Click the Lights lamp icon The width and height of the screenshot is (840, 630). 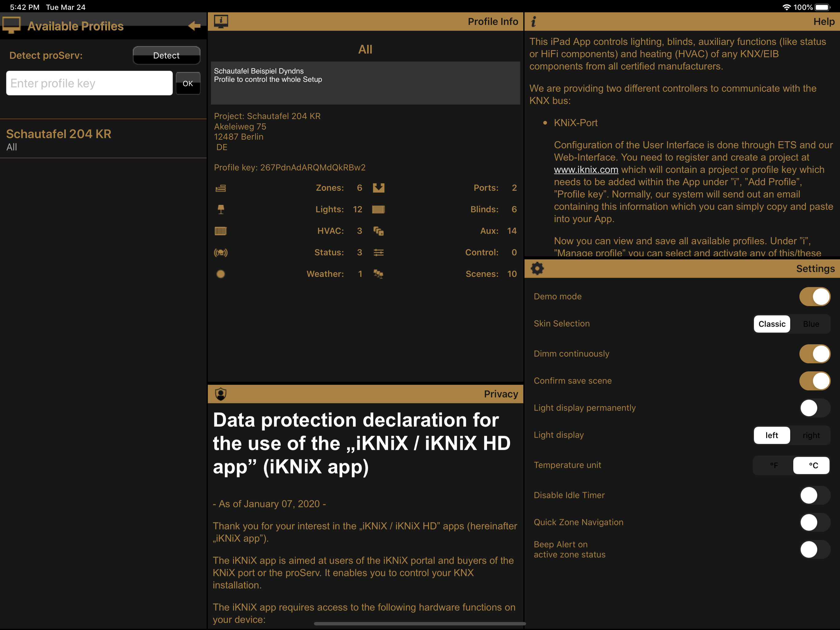(x=221, y=209)
